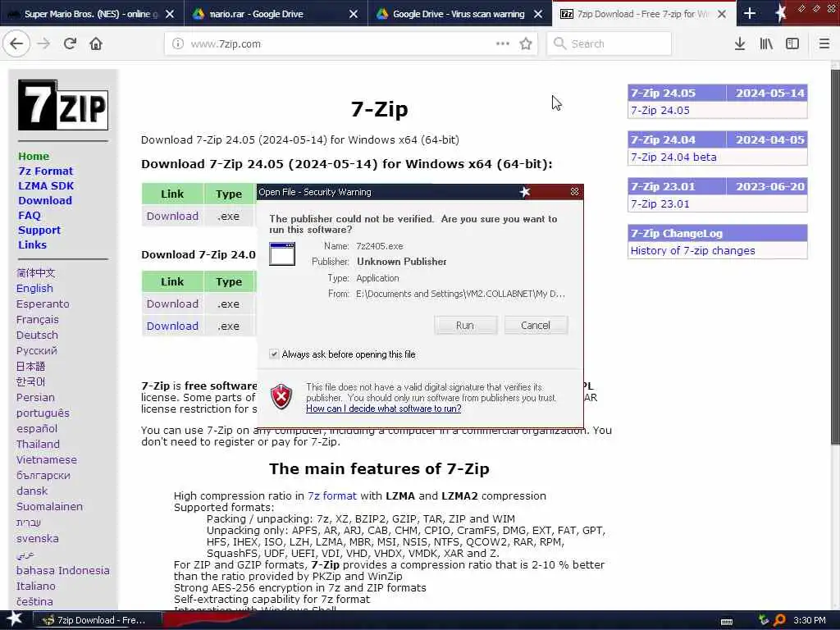Click Home in left navigation
Viewport: 840px width, 630px height.
(x=34, y=156)
